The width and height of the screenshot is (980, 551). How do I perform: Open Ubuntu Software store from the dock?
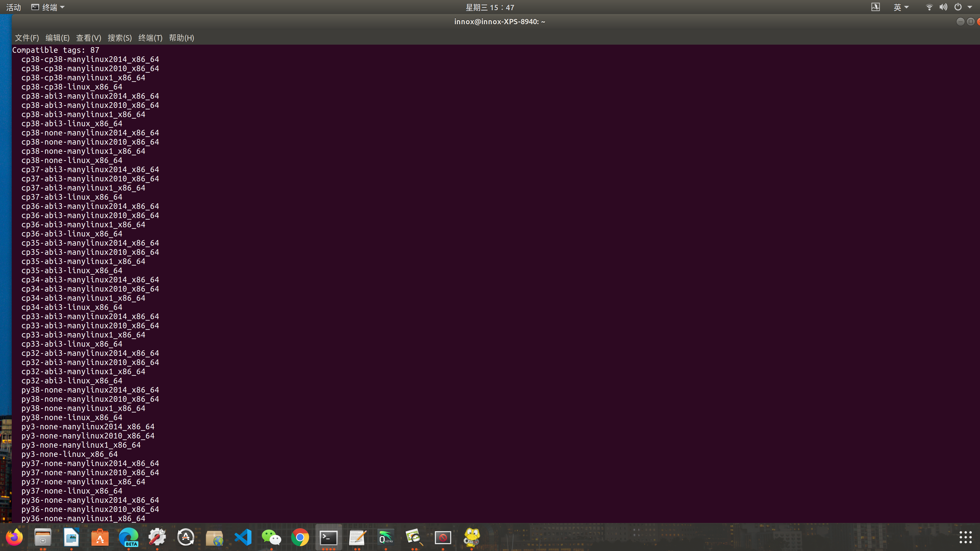pyautogui.click(x=100, y=537)
